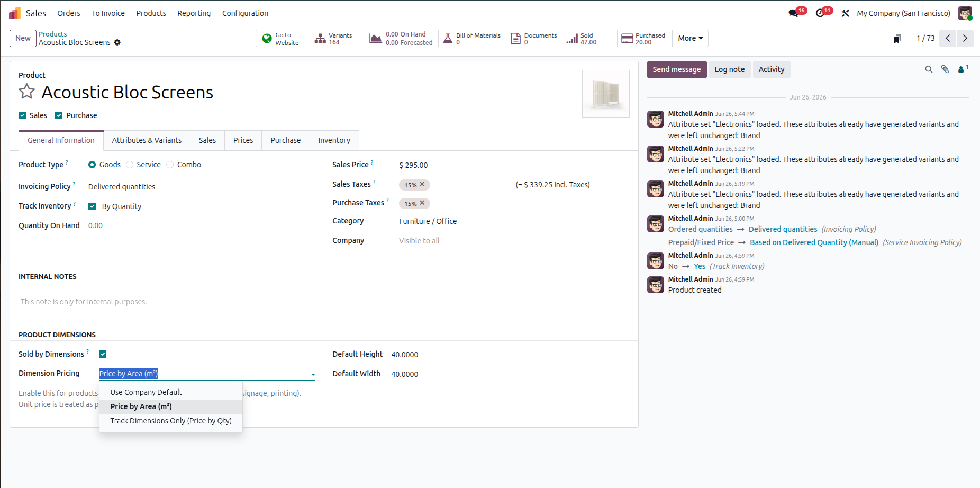This screenshot has width=980, height=488.
Task: Select the Service product type
Action: click(130, 165)
